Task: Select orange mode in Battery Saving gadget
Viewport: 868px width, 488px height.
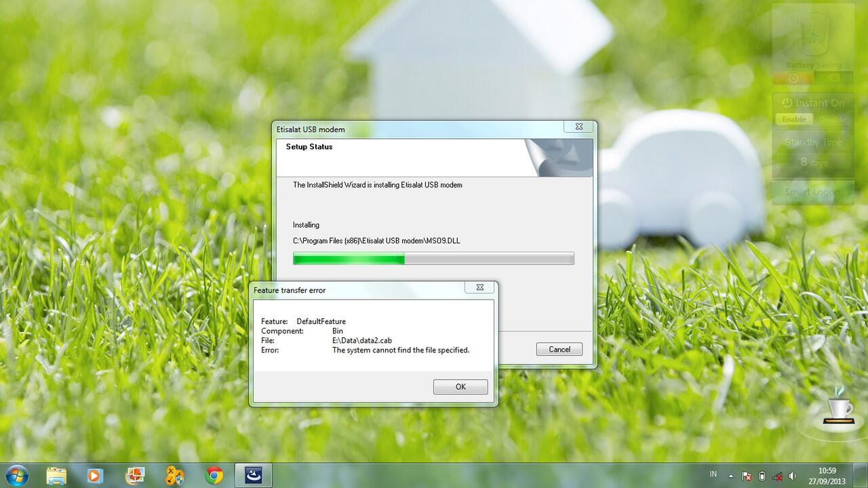Action: pos(793,79)
